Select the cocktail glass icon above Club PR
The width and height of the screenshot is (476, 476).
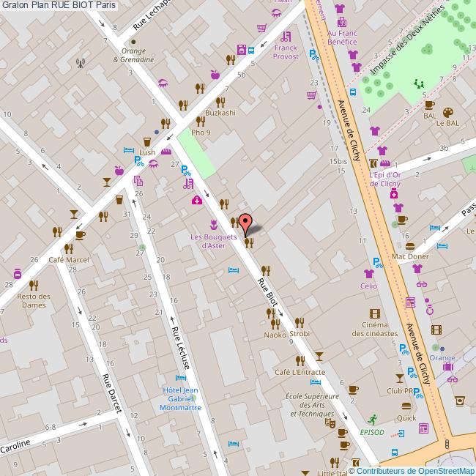[x=399, y=378]
